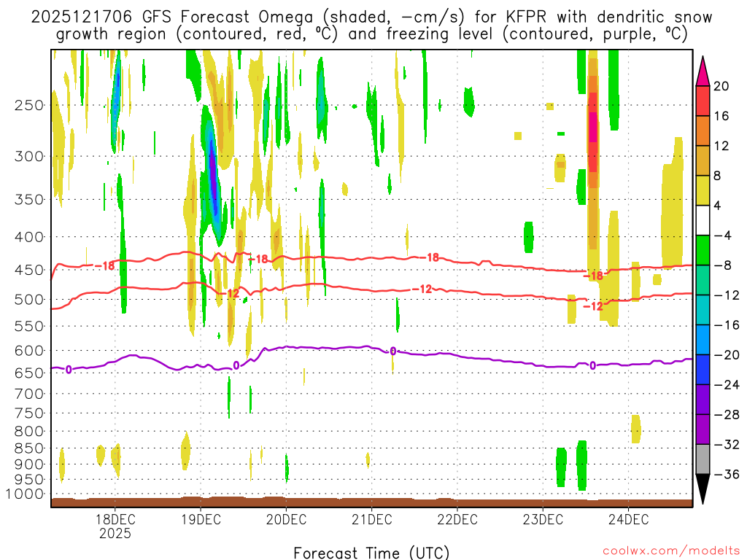The width and height of the screenshot is (747, 560).
Task: Click the Forecast Time (UTC) axis title
Action: pos(371,551)
